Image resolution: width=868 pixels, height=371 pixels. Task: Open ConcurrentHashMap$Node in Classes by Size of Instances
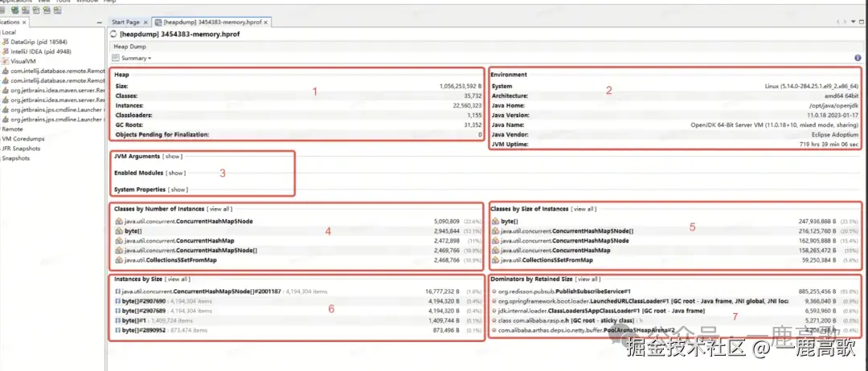point(565,241)
